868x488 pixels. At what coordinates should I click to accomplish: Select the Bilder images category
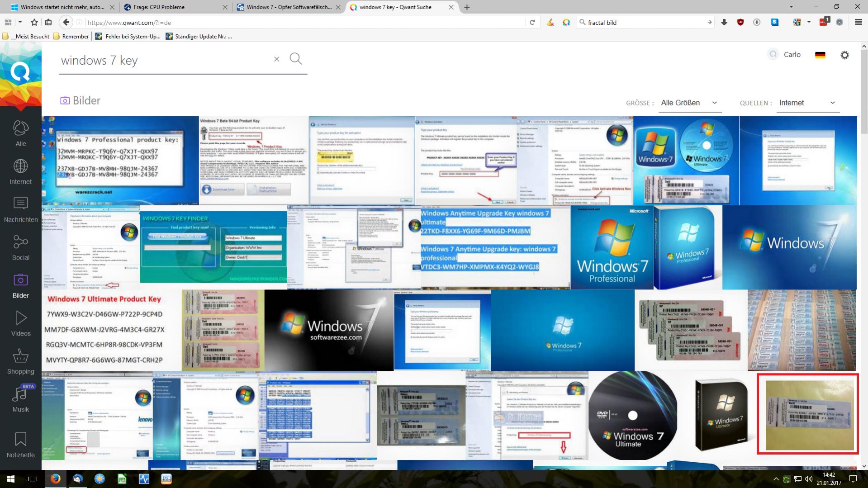[20, 286]
